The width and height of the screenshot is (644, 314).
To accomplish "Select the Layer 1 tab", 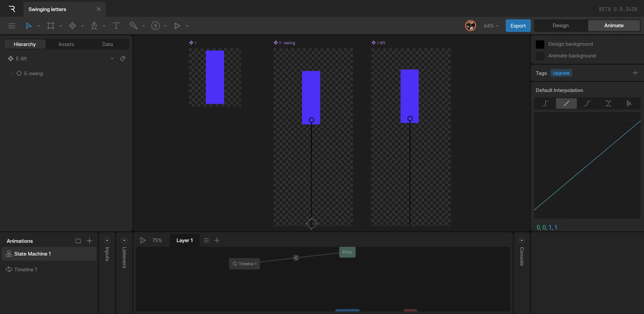I will click(x=184, y=240).
